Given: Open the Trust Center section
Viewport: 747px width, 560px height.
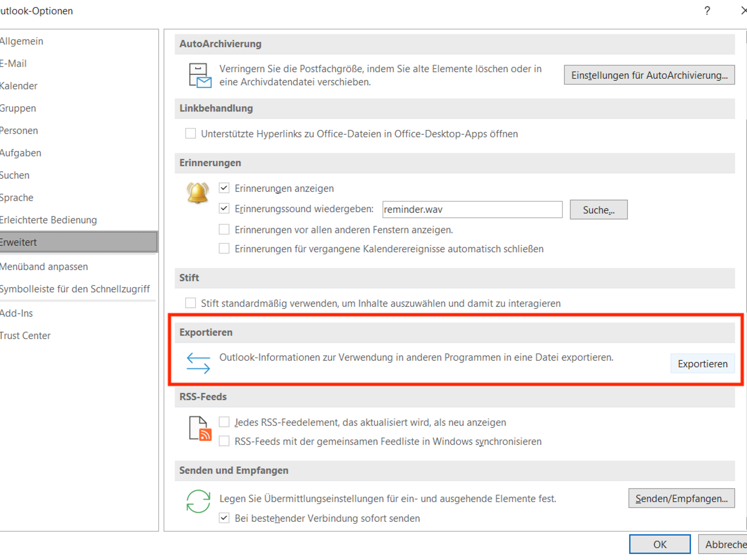Looking at the screenshot, I should point(25,335).
